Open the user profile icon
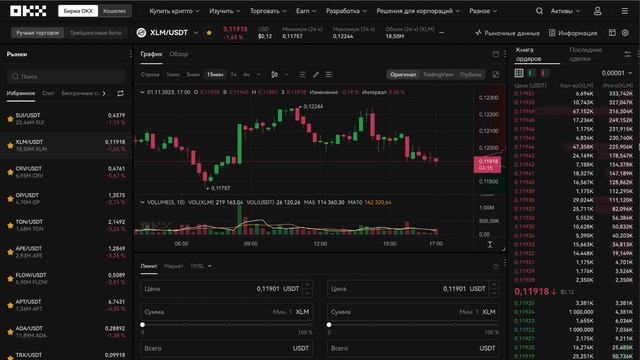Screen dimensions: 640x360 598,11
